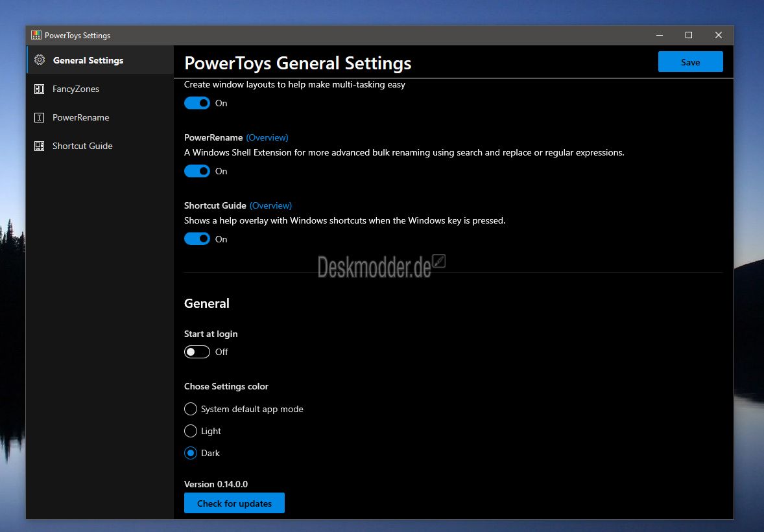Viewport: 764px width, 532px height.
Task: Open the Shortcut Guide Overview link
Action: point(270,205)
